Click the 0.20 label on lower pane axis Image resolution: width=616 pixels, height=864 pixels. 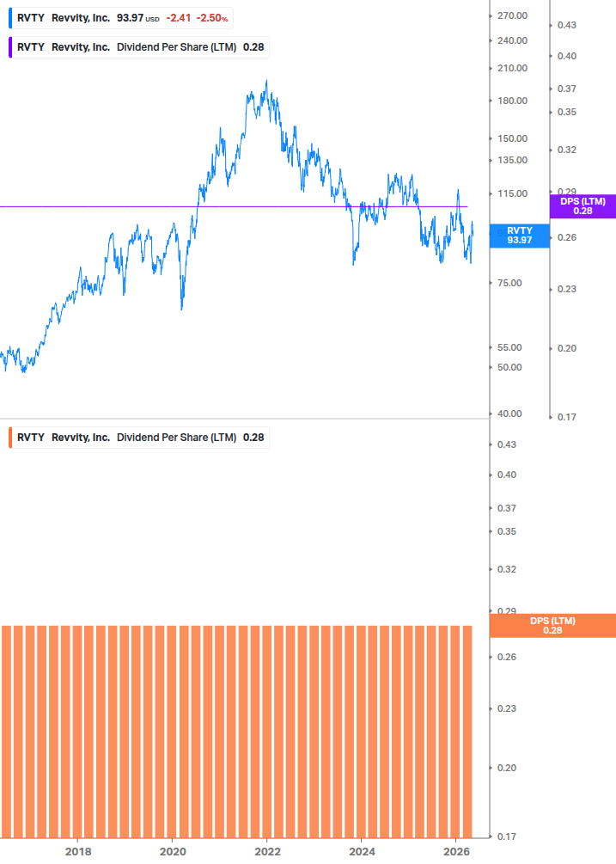[507, 768]
